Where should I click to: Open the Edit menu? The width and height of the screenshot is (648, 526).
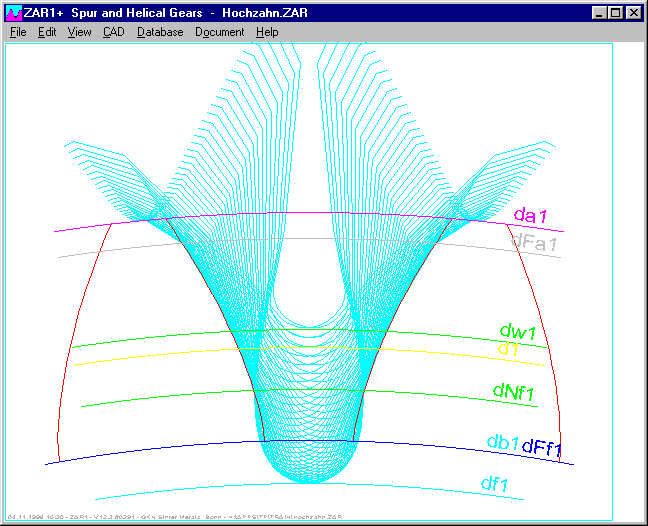click(x=47, y=32)
